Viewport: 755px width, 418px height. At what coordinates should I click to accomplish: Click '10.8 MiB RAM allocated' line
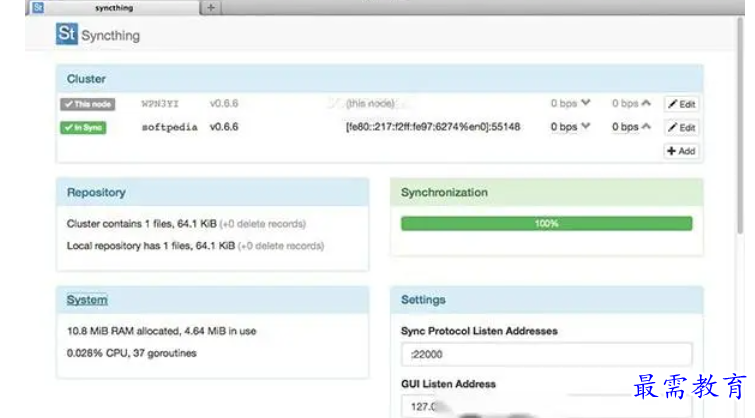[x=161, y=331]
